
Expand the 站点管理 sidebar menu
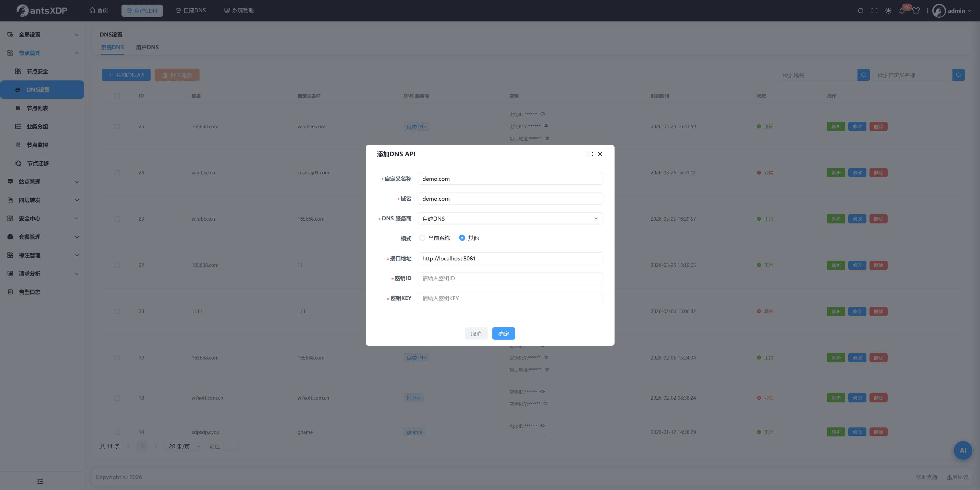pos(42,182)
